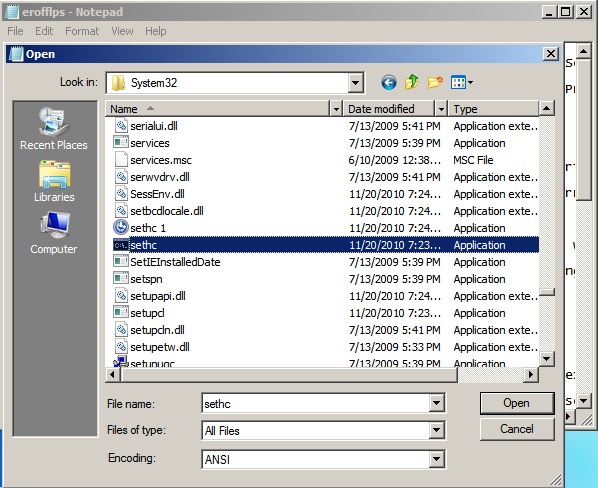Sort by the Type column header
598x488 pixels.
494,109
